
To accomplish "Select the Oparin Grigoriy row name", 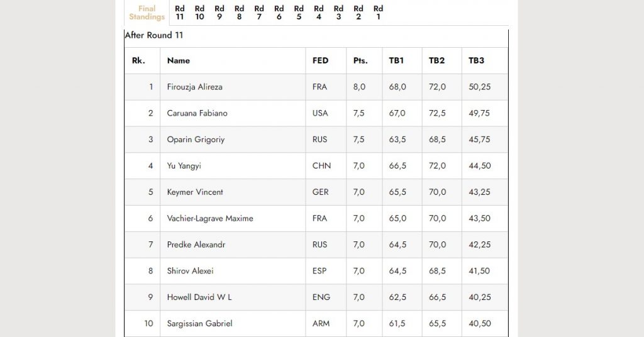I will coord(196,140).
